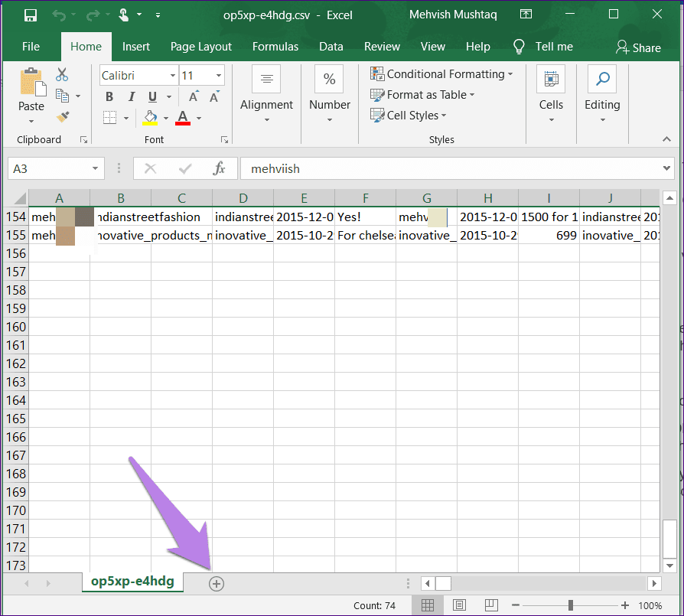Open underline style dropdown arrow
The image size is (684, 616).
[x=169, y=97]
